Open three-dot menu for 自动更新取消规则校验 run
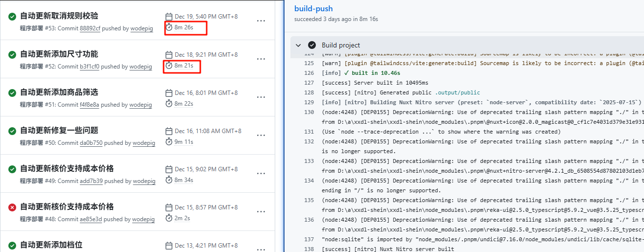This screenshot has height=252, width=644. (261, 21)
